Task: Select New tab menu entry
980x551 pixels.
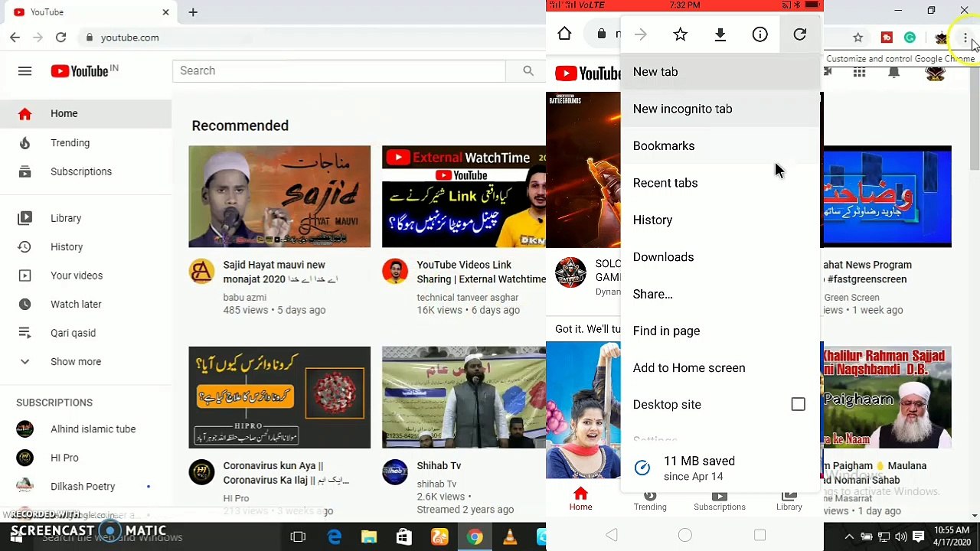Action: click(x=720, y=72)
